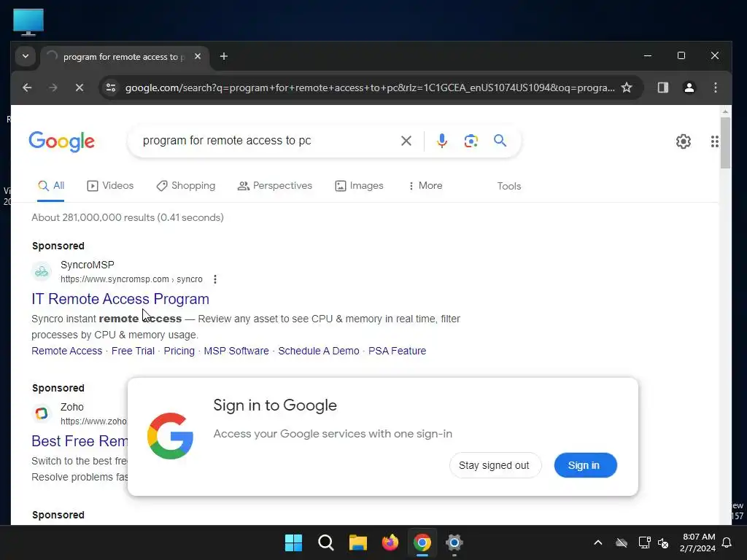The width and height of the screenshot is (747, 560).
Task: Click the search input field
Action: point(267,141)
